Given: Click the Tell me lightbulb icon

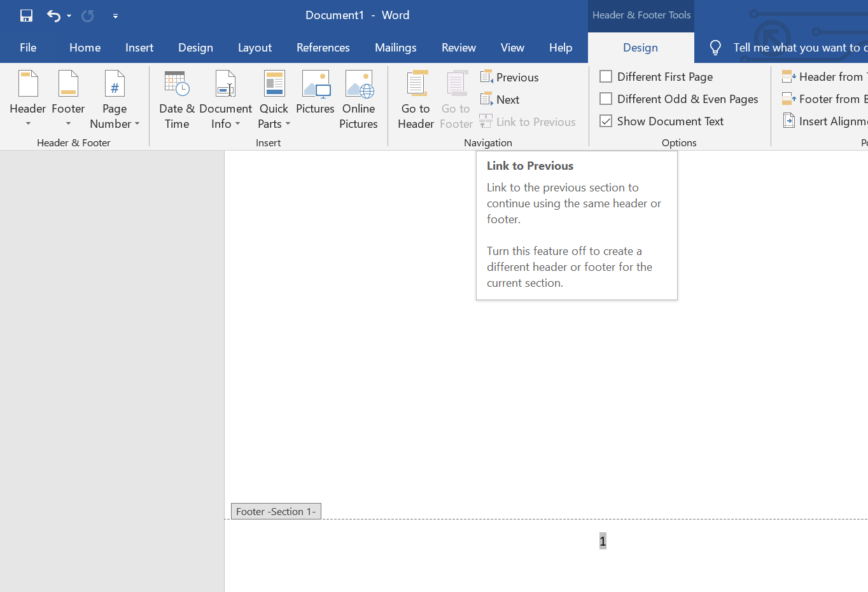Looking at the screenshot, I should click(x=715, y=48).
